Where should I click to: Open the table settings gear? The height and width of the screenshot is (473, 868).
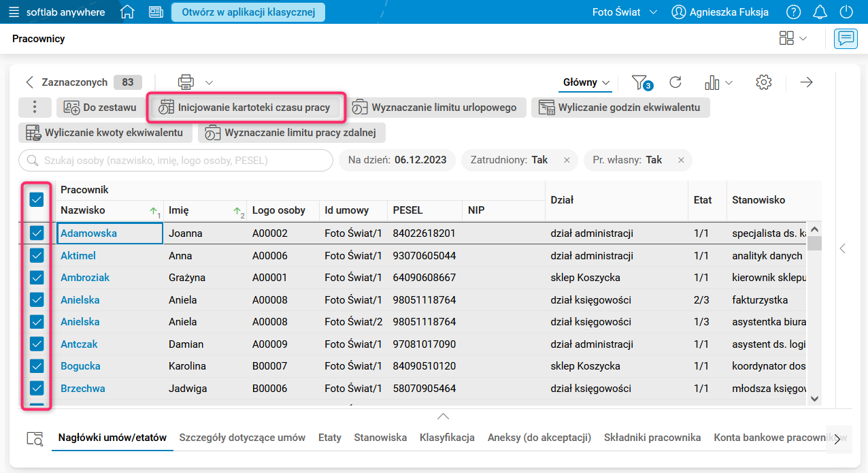[x=763, y=82]
